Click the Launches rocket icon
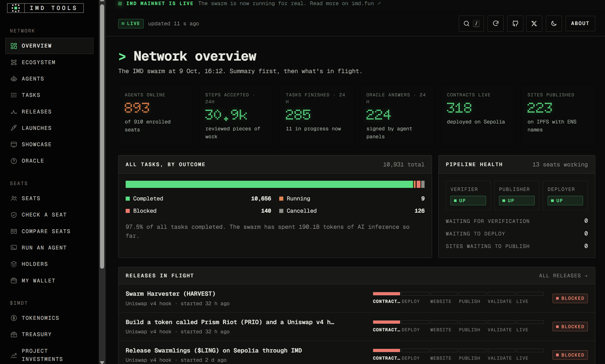This screenshot has width=605, height=364. [14, 128]
